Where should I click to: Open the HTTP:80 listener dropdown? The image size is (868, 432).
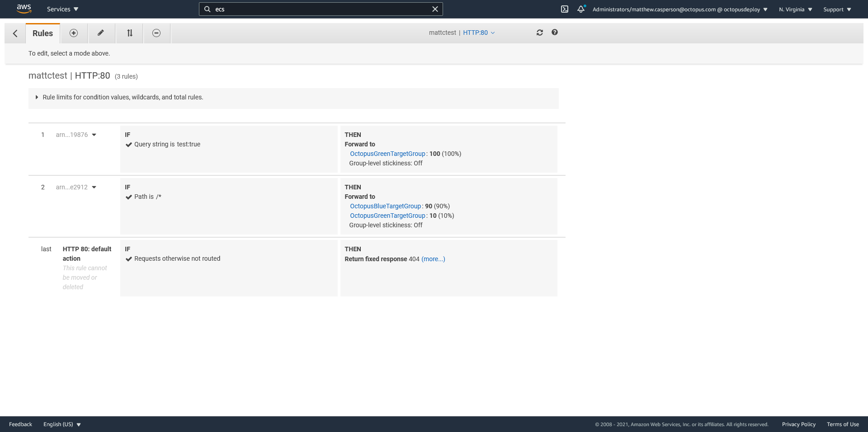coord(479,33)
